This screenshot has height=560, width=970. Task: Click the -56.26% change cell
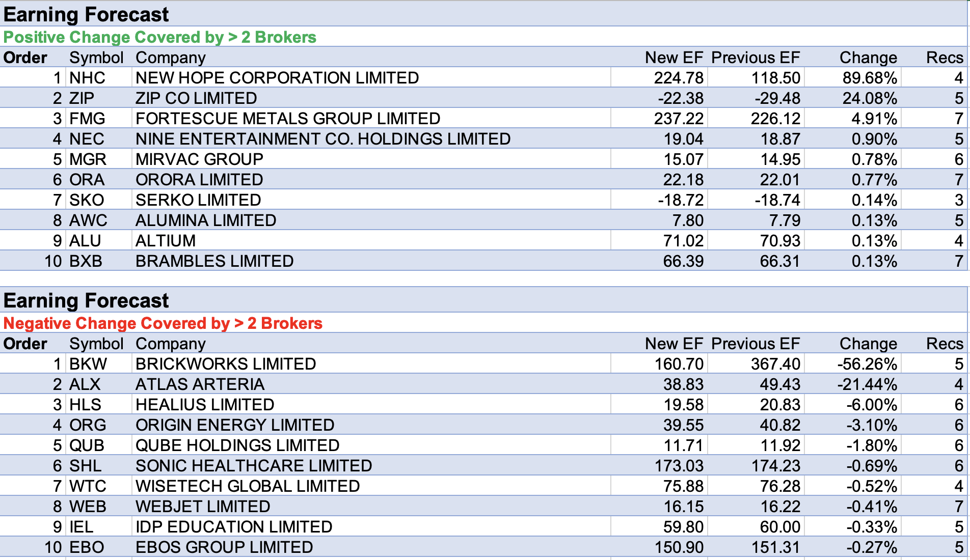click(867, 364)
